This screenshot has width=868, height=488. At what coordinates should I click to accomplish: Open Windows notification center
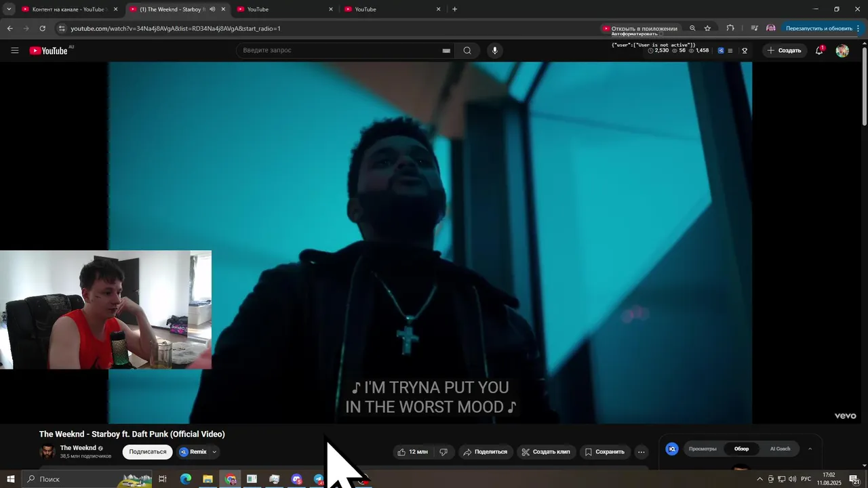(854, 479)
